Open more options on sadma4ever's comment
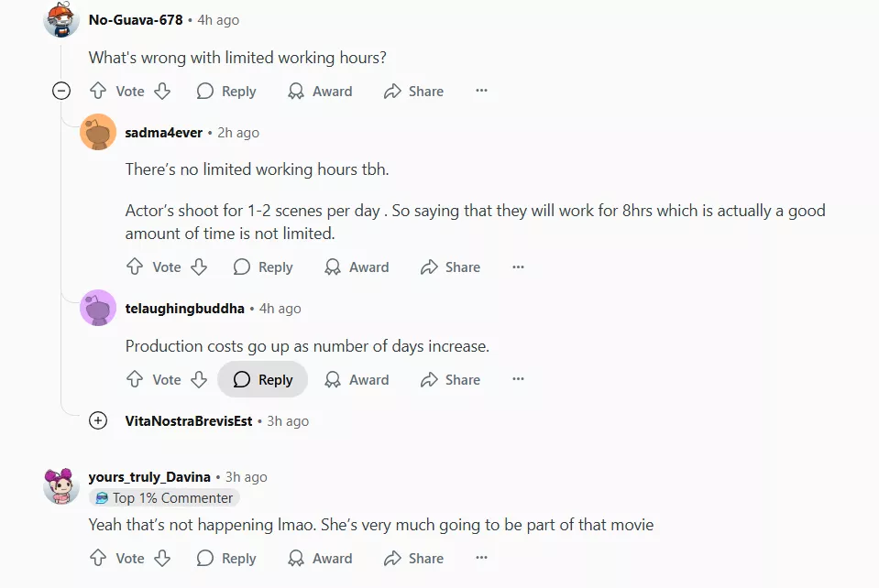The image size is (879, 588). 518,267
